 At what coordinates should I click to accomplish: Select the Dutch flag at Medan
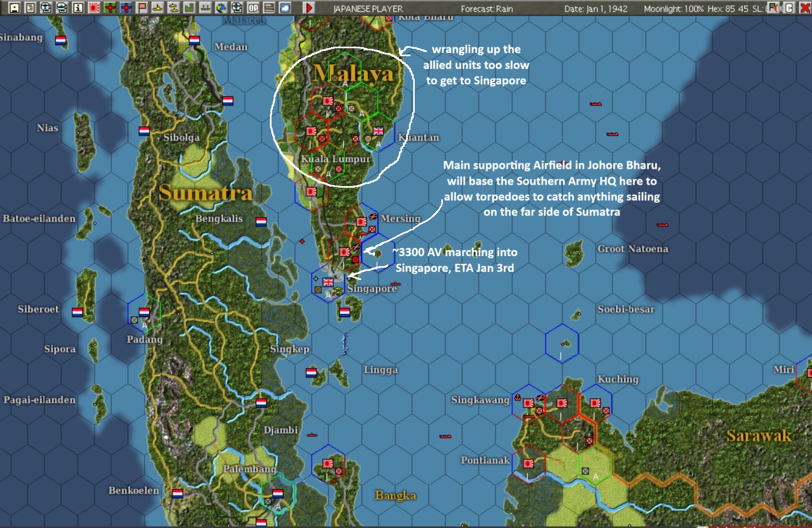[194, 40]
